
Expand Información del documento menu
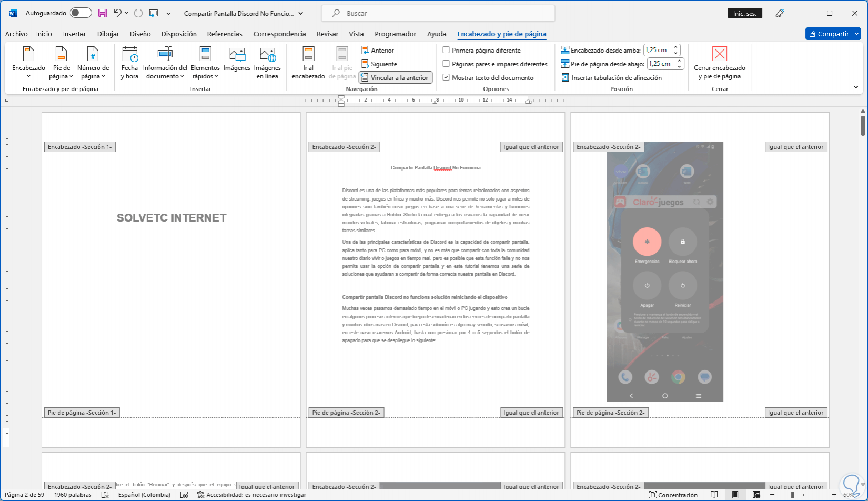point(165,63)
